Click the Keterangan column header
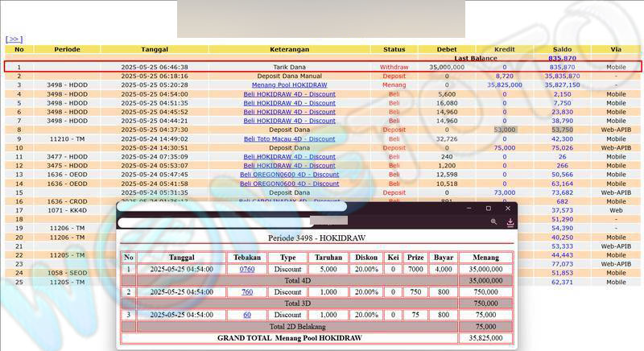 pos(289,50)
